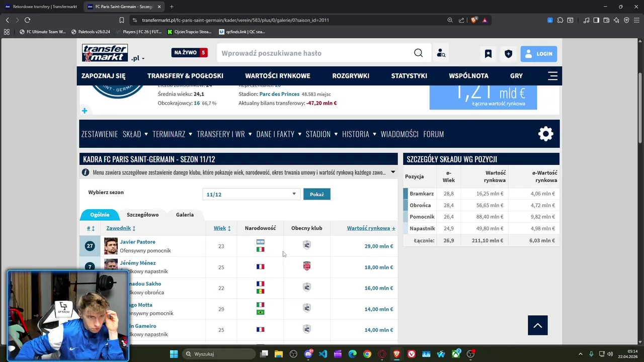Click the share icon in address bar

coord(461,20)
